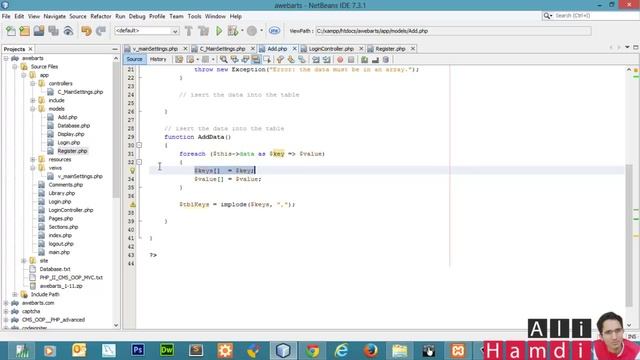
Task: Close the Add.php editor tab
Action: 294,49
